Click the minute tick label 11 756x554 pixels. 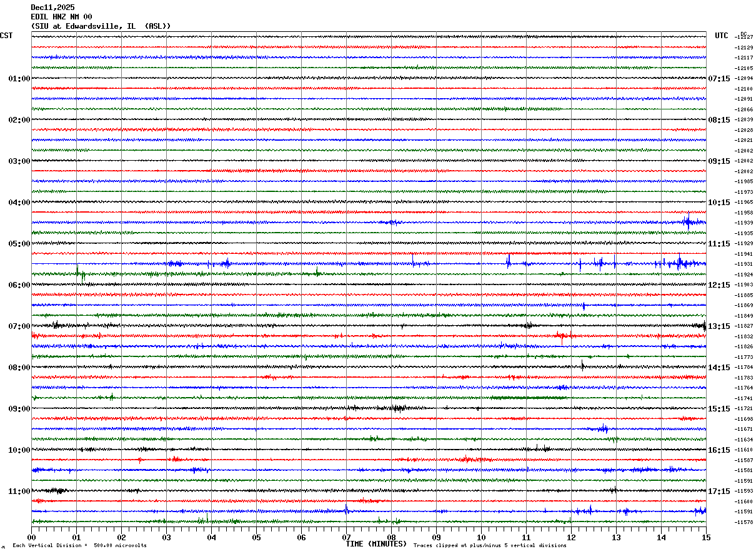[527, 537]
